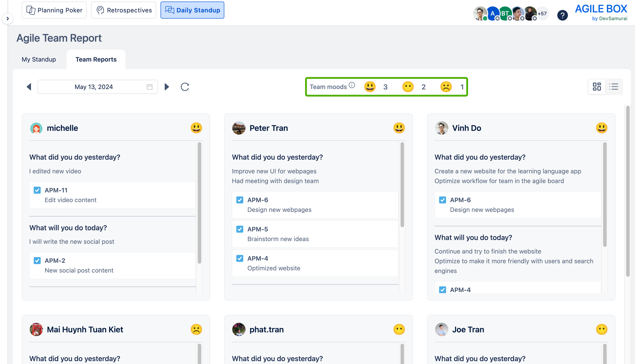This screenshot has height=364, width=635.
Task: Select the Daily Standup tab
Action: (x=192, y=10)
